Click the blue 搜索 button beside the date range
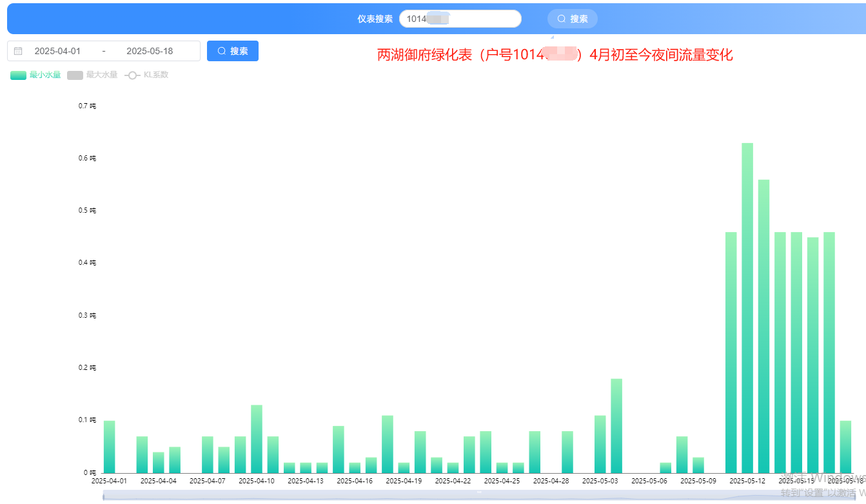Viewport: 866px width, 504px height. pos(233,51)
